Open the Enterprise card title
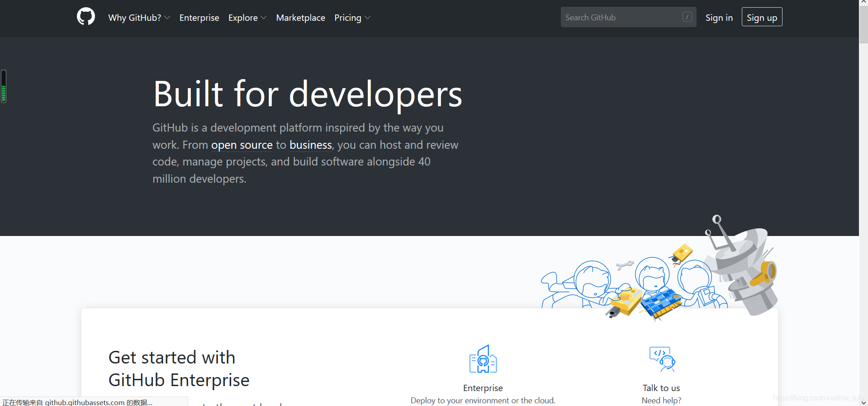 pyautogui.click(x=483, y=388)
